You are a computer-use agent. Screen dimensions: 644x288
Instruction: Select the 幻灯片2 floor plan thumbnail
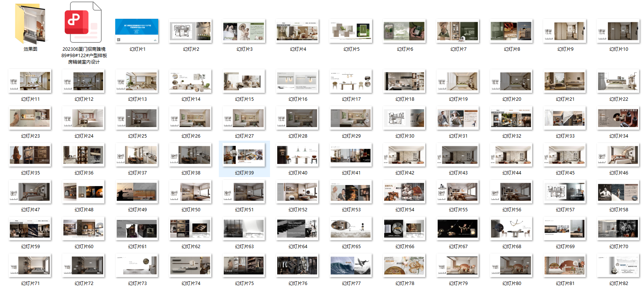[x=191, y=31]
